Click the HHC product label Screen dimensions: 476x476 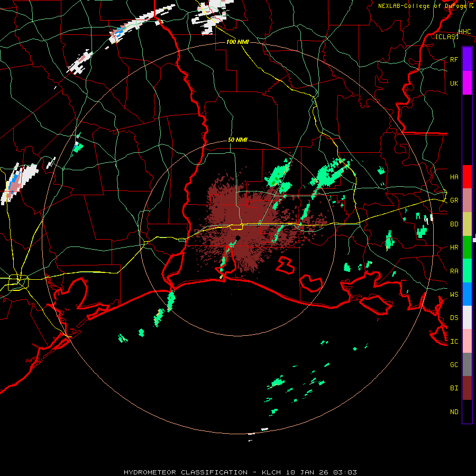[x=464, y=32]
